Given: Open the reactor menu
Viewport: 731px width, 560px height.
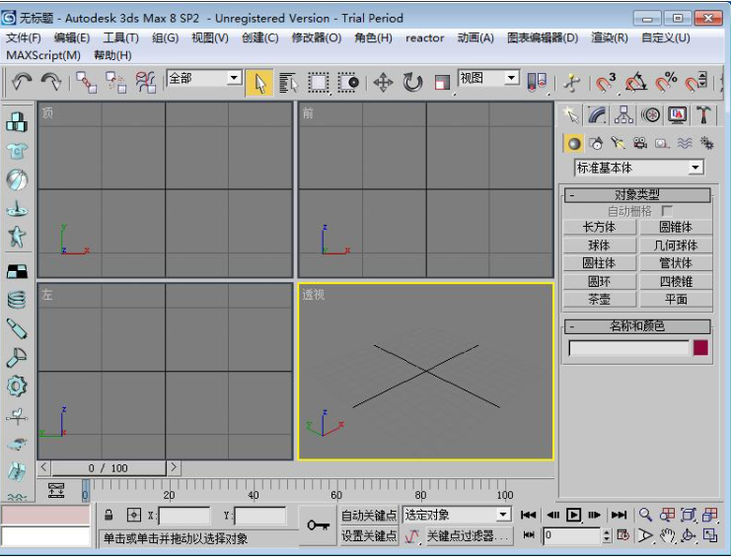Looking at the screenshot, I should (x=425, y=37).
